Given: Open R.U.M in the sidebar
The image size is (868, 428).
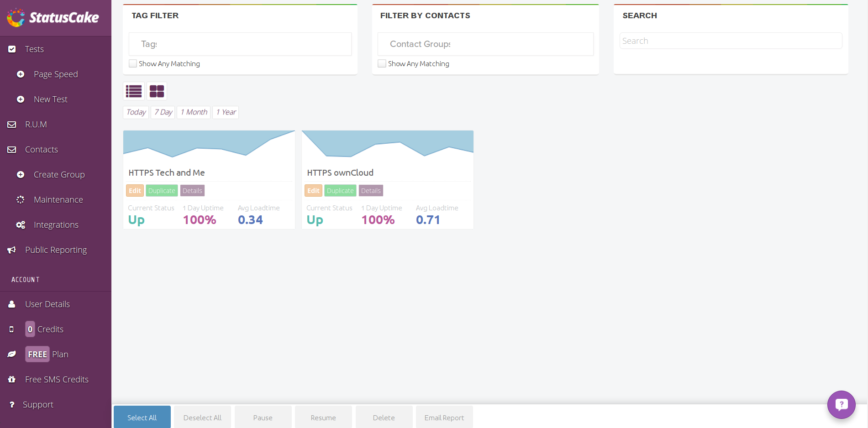Looking at the screenshot, I should point(36,124).
